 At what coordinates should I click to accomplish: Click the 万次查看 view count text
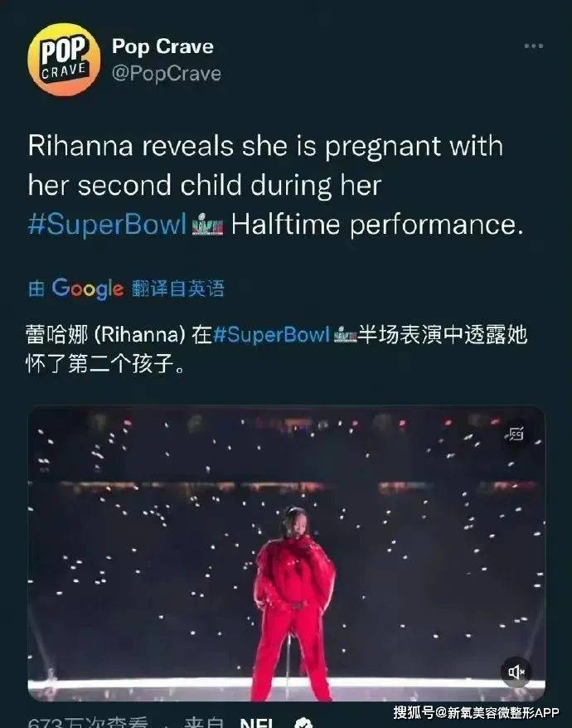pos(106,722)
